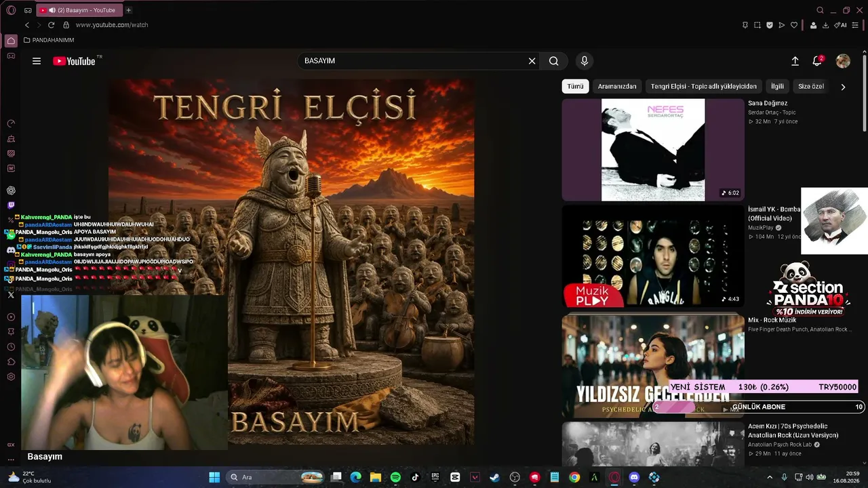Go to the YouTube home logo

tap(74, 61)
